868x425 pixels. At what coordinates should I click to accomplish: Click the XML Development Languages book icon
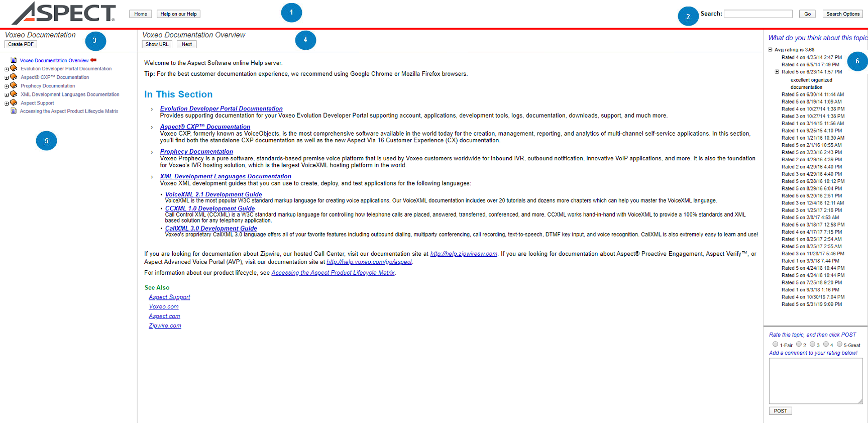pos(14,94)
